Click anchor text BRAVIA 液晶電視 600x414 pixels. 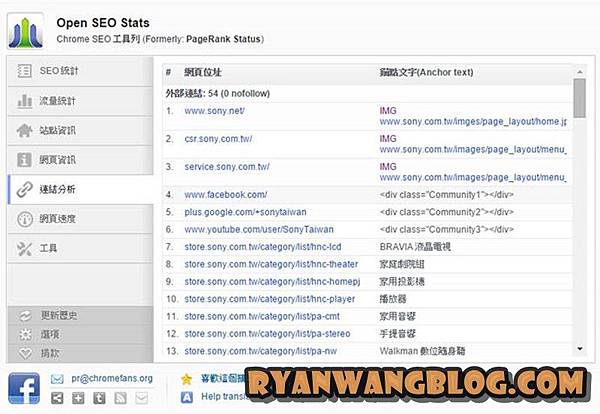coord(415,247)
